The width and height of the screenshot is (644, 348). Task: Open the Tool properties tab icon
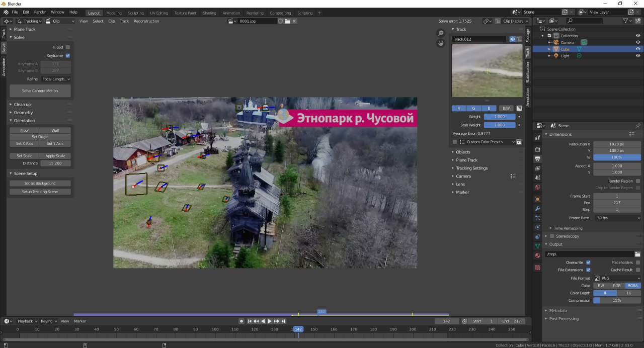pos(537,137)
